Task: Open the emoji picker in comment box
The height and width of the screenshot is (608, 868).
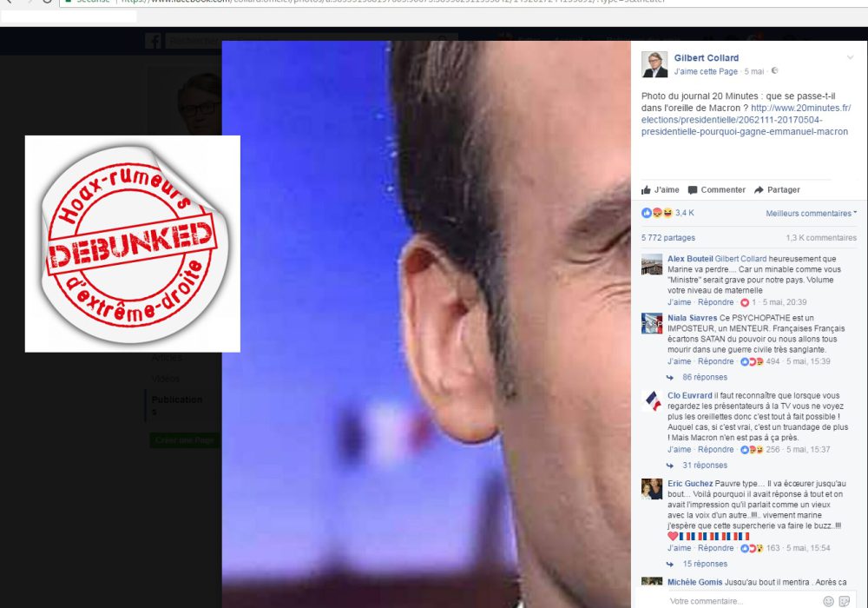Action: click(x=828, y=601)
